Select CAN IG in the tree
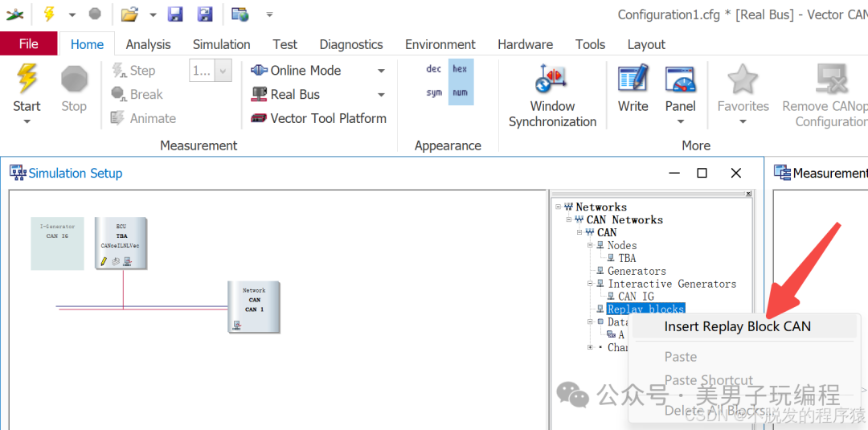Image resolution: width=868 pixels, height=430 pixels. 636,296
